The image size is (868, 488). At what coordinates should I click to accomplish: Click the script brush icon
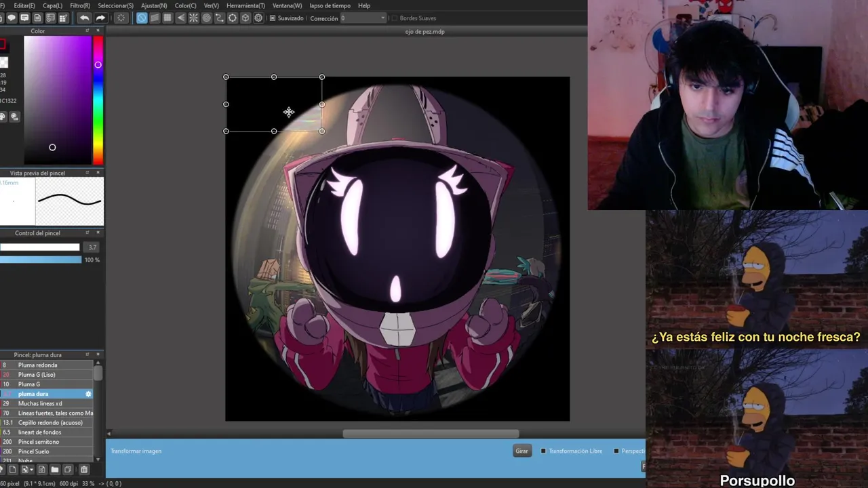click(41, 469)
